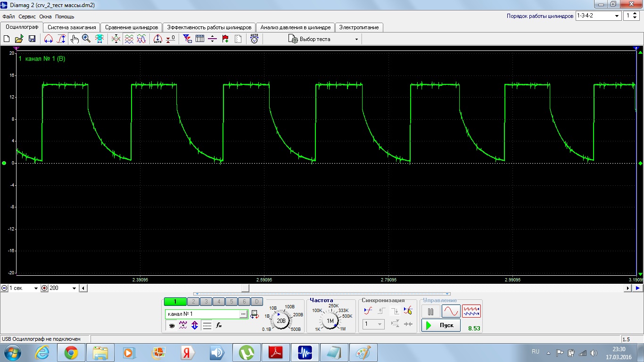Save the oscillogram with the floppy disk icon
The width and height of the screenshot is (644, 362).
pos(32,39)
